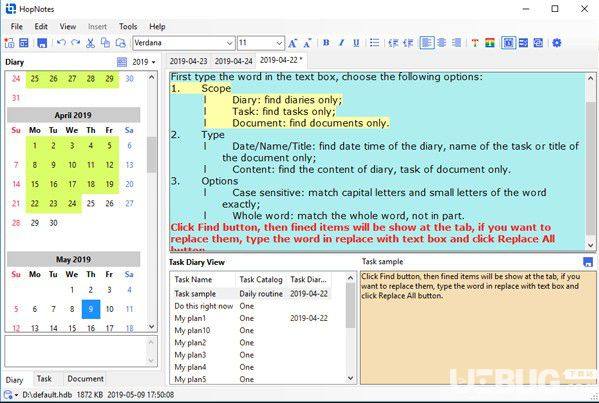
Task: Pick the highlight color swatch icon
Action: [490, 43]
